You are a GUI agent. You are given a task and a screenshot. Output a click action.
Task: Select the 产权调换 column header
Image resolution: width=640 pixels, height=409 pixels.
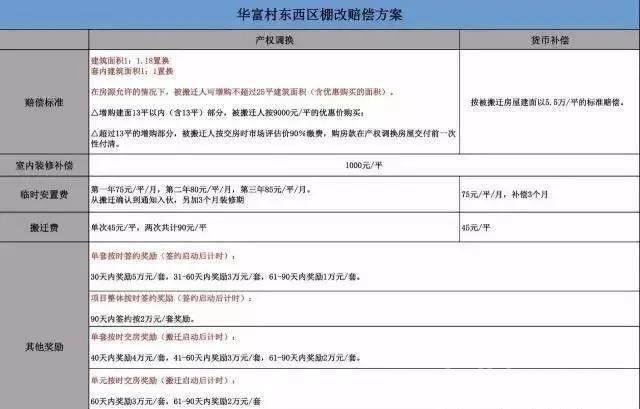(272, 40)
